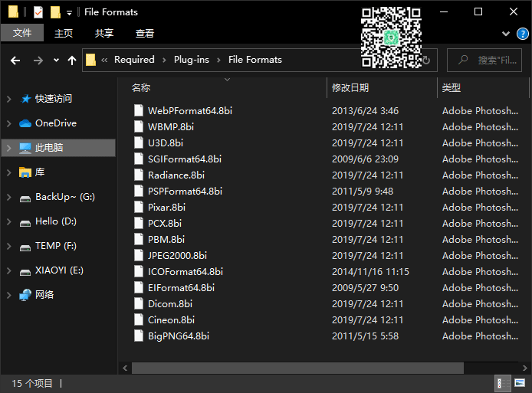Image resolution: width=532 pixels, height=393 pixels.
Task: Click the New Folder quick access icon
Action: (55, 12)
